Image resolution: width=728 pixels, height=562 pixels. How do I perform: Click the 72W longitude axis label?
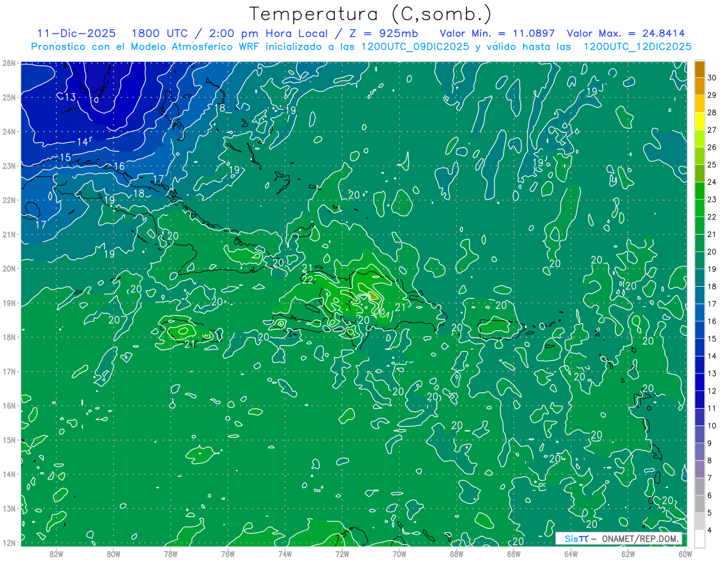[x=342, y=554]
